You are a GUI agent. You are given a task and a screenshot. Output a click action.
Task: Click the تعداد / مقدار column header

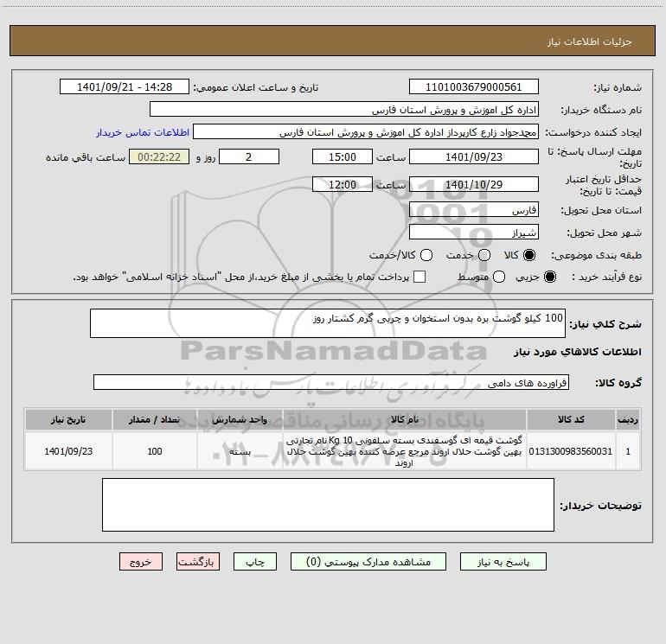[x=155, y=420]
